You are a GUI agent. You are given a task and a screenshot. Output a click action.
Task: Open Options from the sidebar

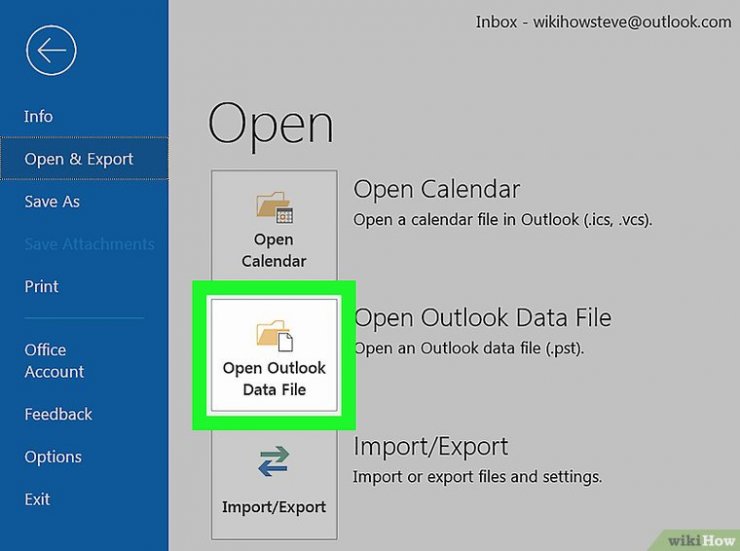pyautogui.click(x=53, y=457)
